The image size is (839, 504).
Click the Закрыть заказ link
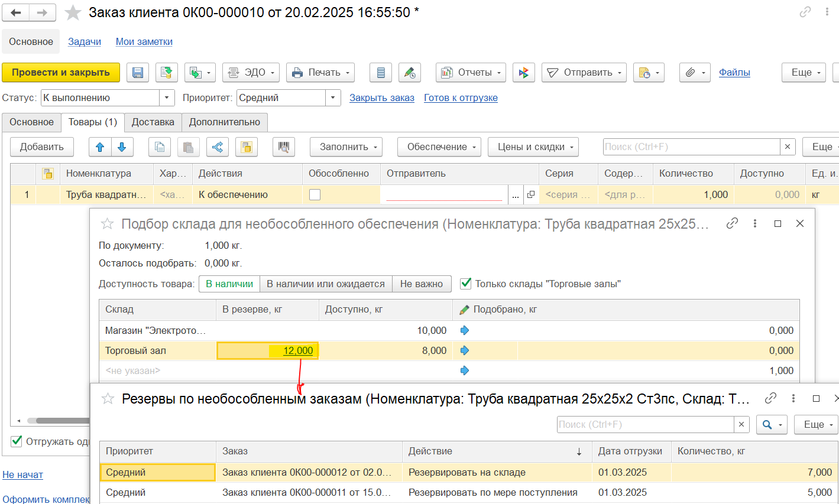[381, 98]
